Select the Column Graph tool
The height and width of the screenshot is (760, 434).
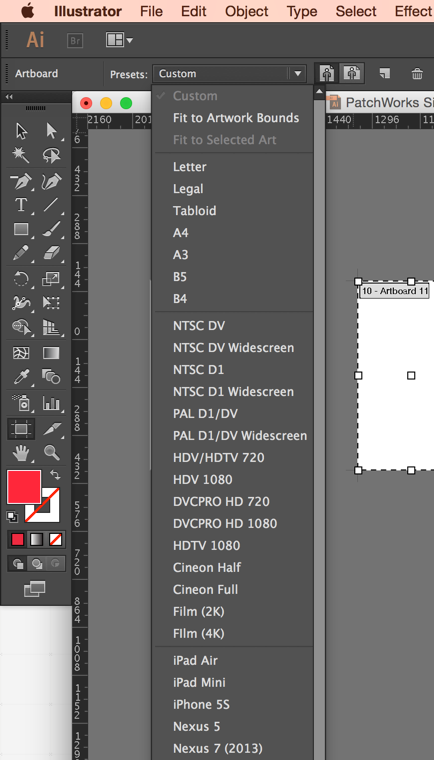[51, 402]
